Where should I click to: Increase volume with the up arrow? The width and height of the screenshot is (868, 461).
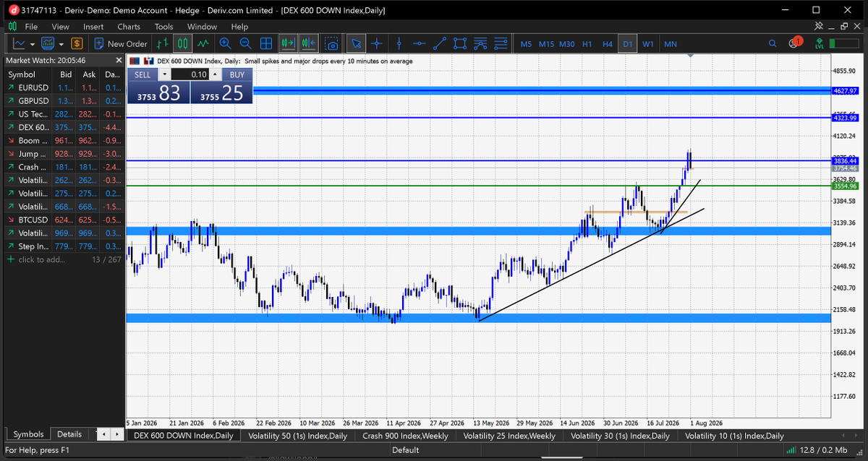215,74
